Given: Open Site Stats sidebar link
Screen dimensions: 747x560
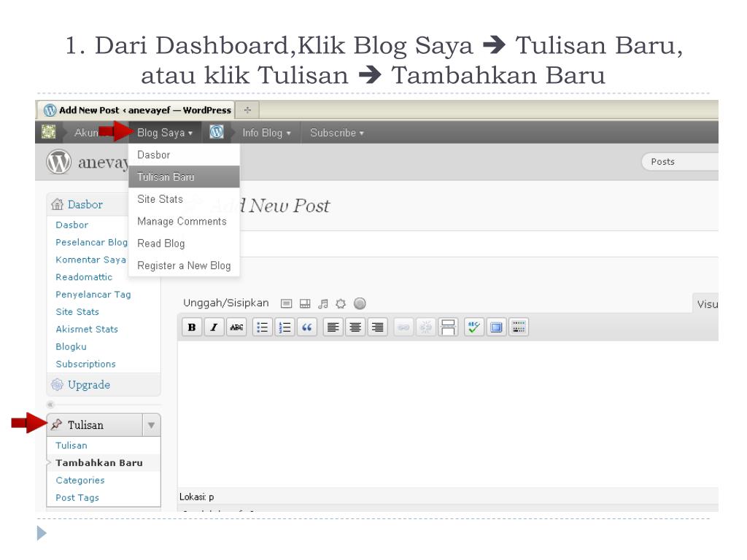Looking at the screenshot, I should [77, 311].
